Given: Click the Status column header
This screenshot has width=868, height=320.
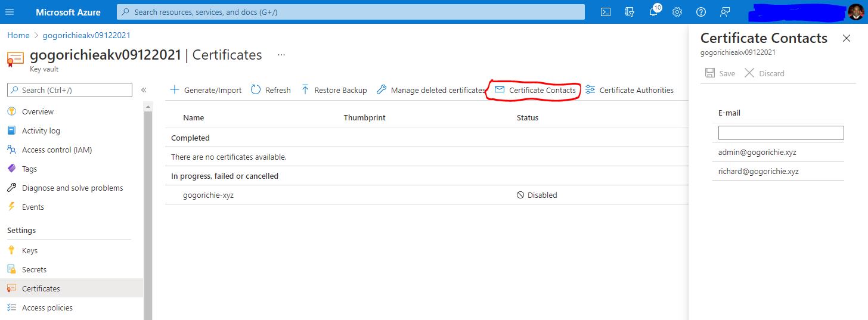Looking at the screenshot, I should [x=527, y=118].
